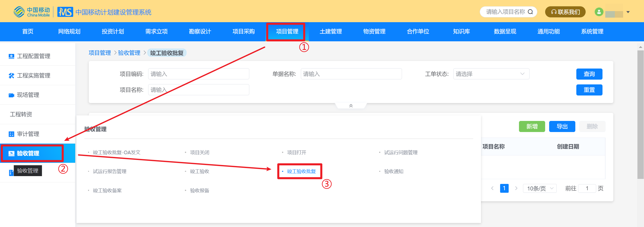
Task: Go to the next page arrow
Action: tap(516, 188)
